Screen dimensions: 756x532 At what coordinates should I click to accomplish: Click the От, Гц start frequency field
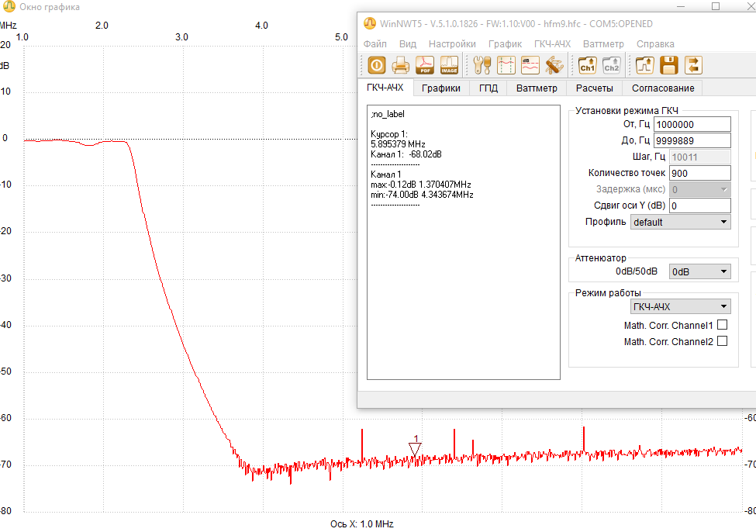click(x=692, y=124)
